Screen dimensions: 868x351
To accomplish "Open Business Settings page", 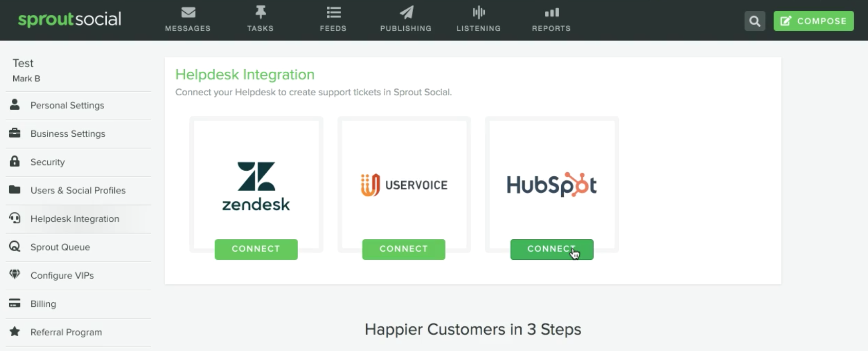I will coord(78,134).
